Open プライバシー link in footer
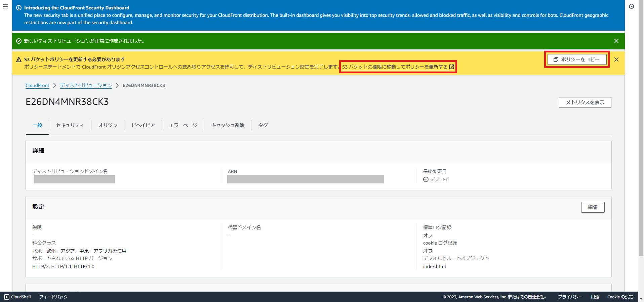644x302 pixels. click(570, 297)
